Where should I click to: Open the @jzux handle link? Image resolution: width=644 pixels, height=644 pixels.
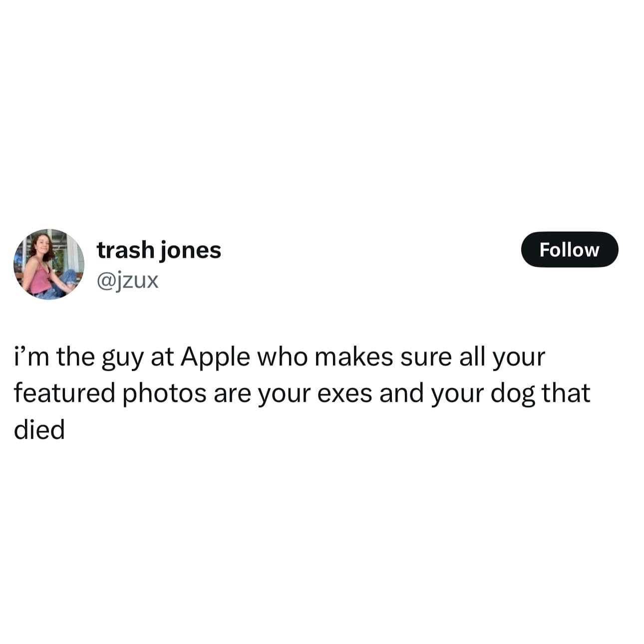(127, 281)
